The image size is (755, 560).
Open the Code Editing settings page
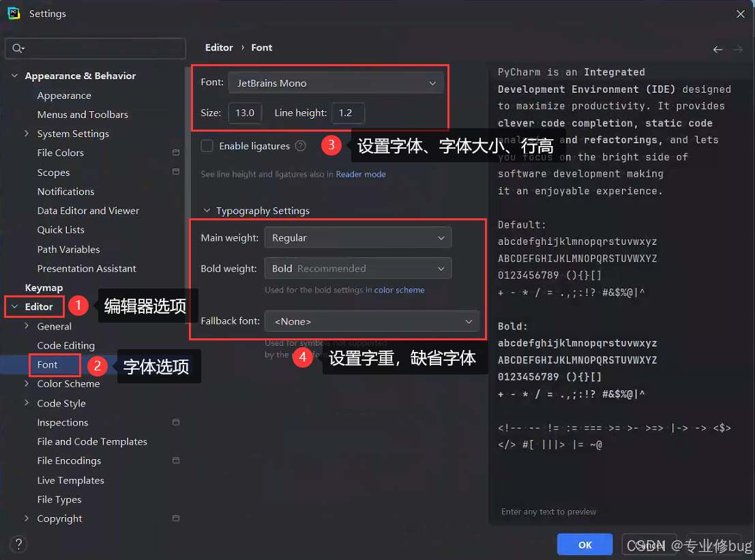66,346
